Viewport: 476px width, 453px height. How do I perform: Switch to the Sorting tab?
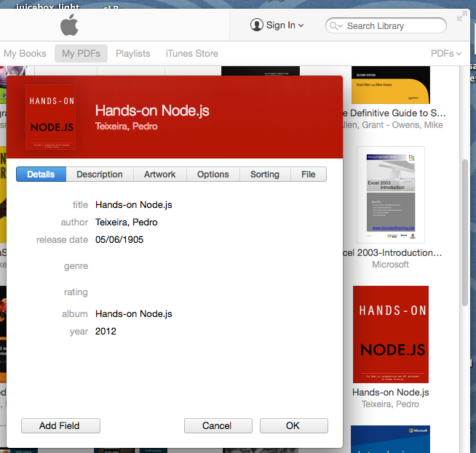[265, 175]
